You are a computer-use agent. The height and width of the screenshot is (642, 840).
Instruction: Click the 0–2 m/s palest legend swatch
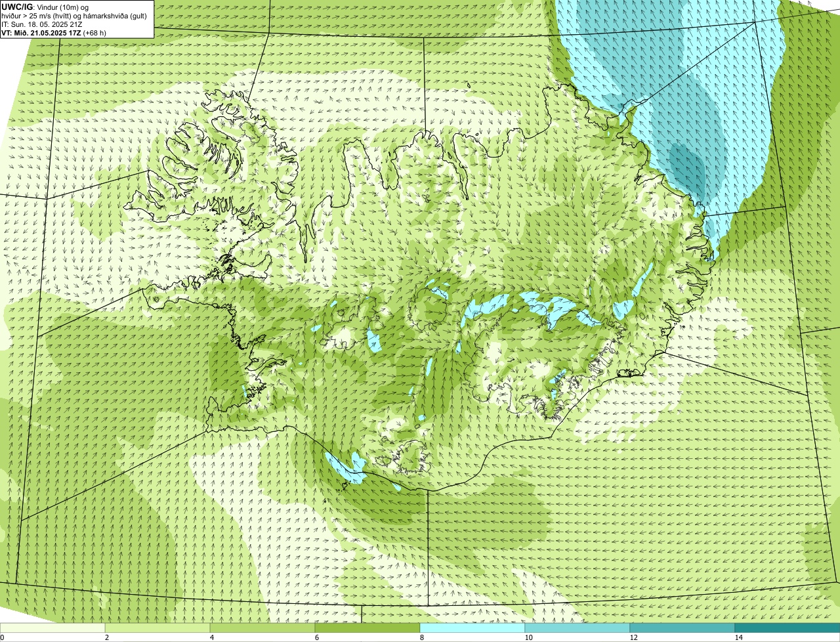52,628
